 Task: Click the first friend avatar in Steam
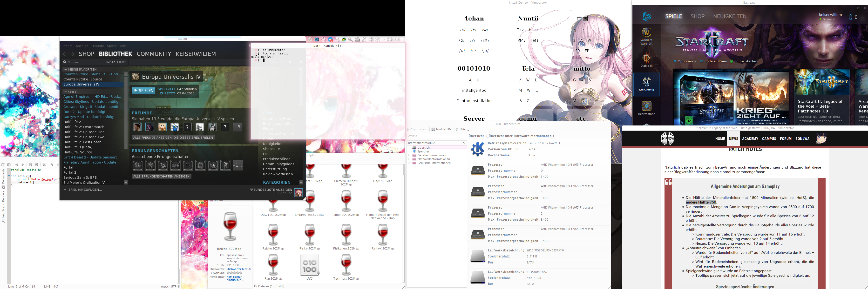pyautogui.click(x=137, y=127)
